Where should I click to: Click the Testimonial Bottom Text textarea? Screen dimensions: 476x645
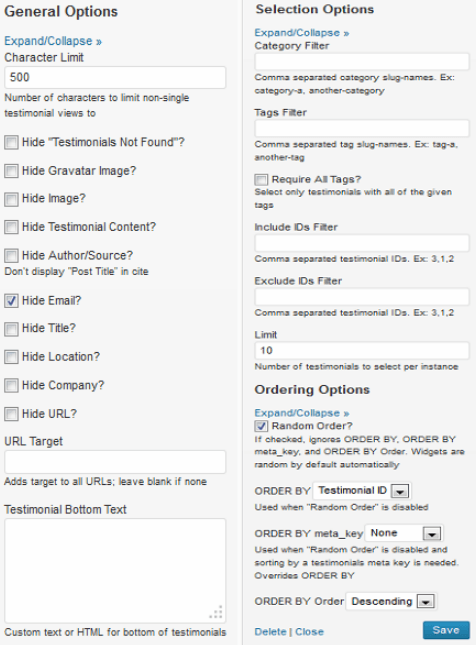click(x=115, y=571)
